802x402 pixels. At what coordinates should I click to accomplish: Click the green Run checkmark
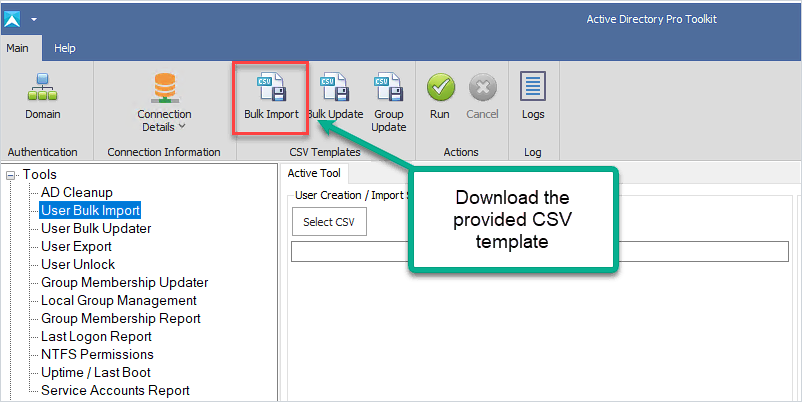pos(440,87)
